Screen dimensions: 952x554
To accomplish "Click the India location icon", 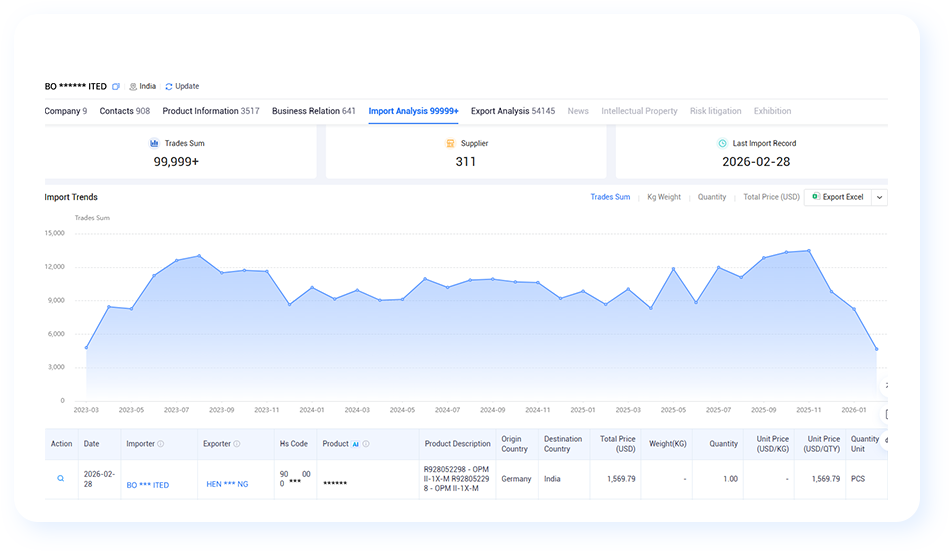I will coord(133,86).
